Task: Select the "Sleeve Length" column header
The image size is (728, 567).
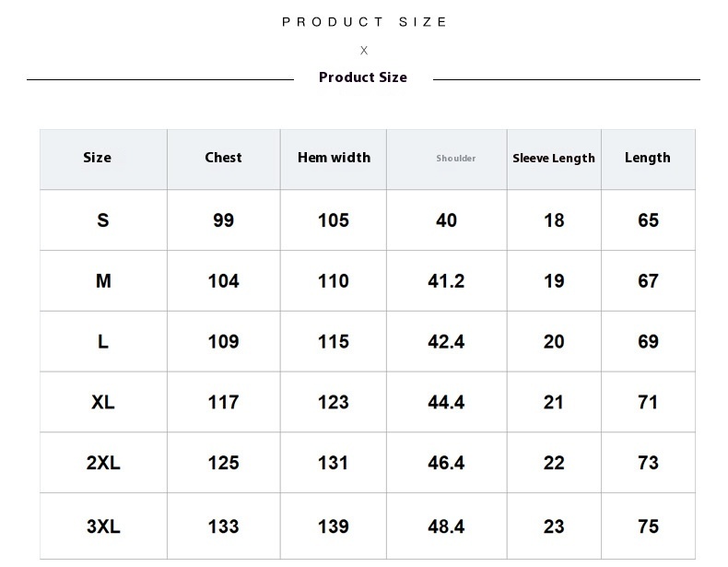Action: coord(554,159)
